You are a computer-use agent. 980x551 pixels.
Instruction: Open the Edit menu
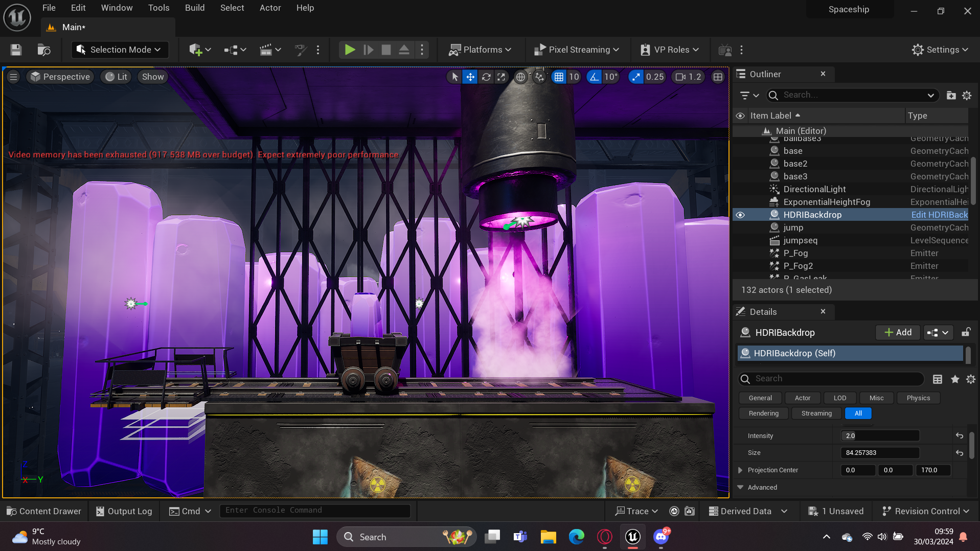pyautogui.click(x=78, y=8)
